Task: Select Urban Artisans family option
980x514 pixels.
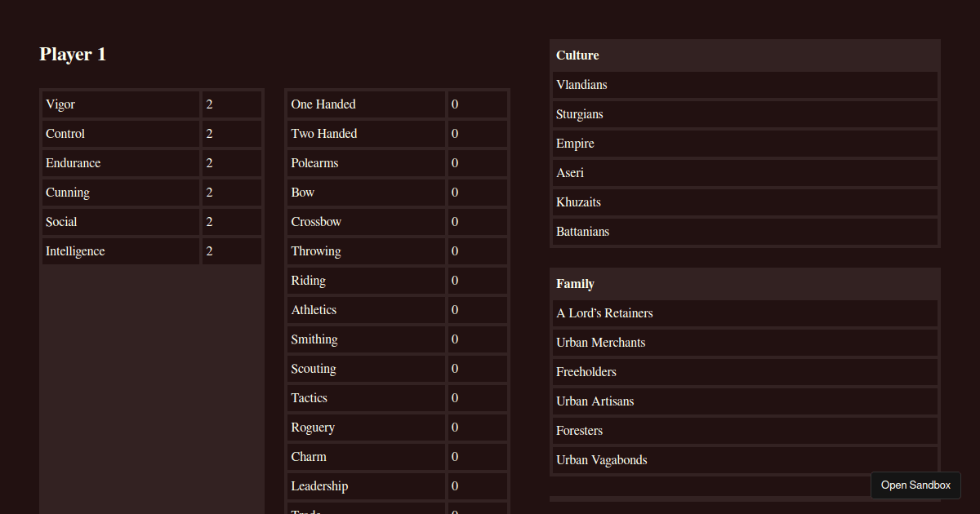Action: click(744, 401)
